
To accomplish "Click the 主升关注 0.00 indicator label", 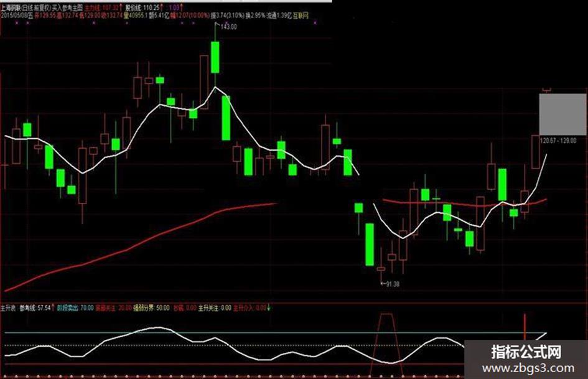I will tap(215, 308).
